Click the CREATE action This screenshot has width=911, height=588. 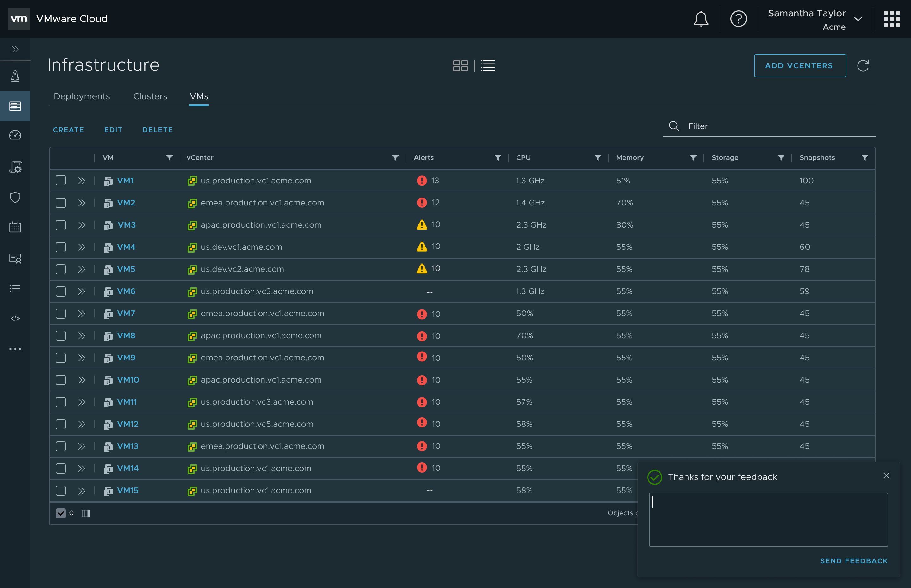click(x=68, y=130)
